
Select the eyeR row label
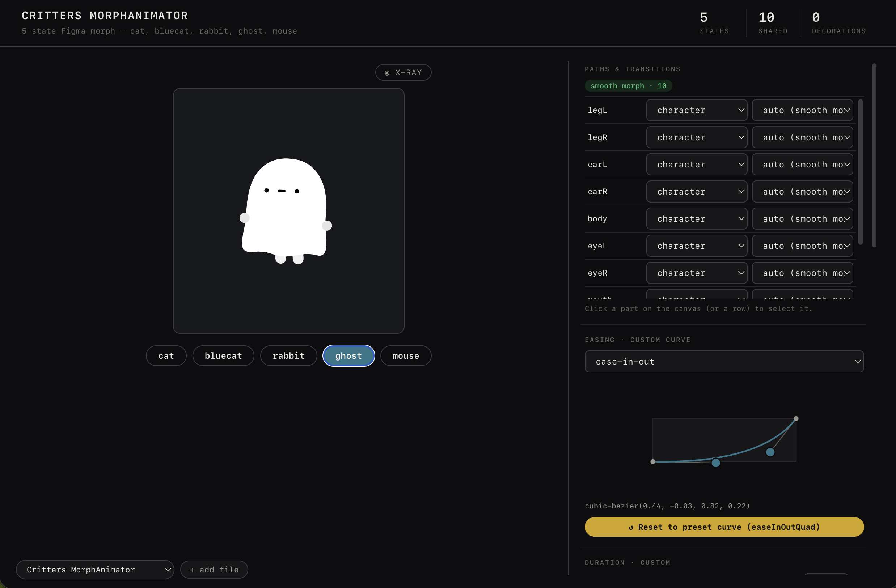tap(597, 273)
